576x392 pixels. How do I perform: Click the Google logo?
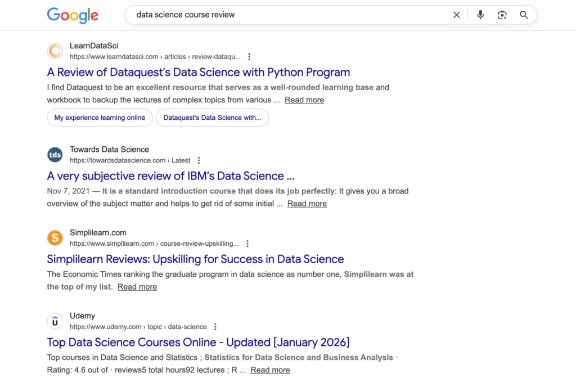click(73, 15)
